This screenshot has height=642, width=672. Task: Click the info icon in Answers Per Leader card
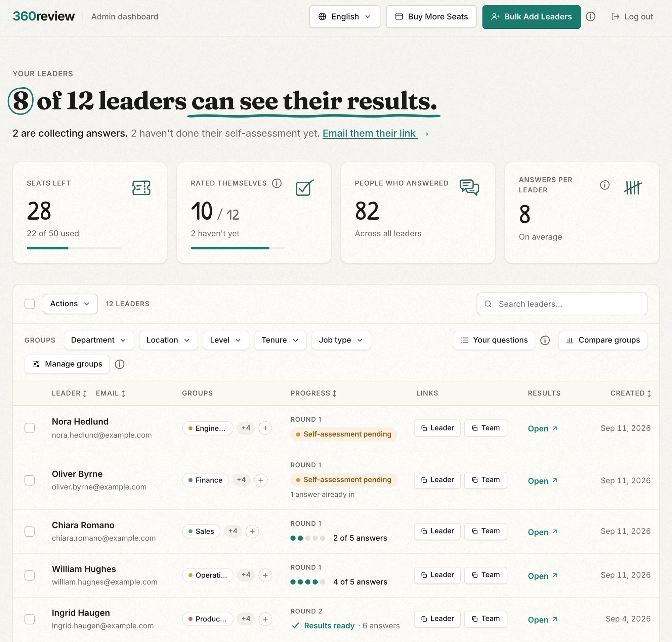pyautogui.click(x=604, y=185)
